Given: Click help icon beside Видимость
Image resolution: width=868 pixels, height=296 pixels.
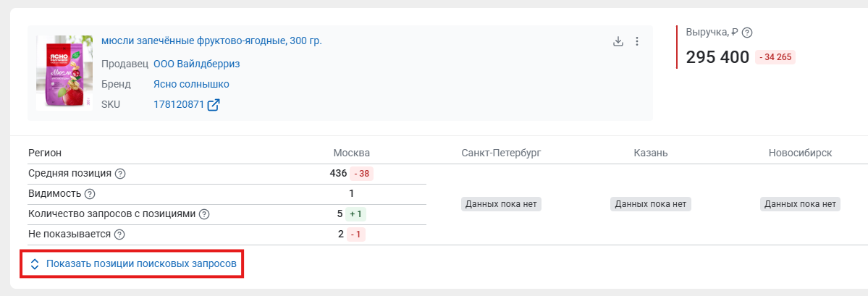Looking at the screenshot, I should point(90,194).
